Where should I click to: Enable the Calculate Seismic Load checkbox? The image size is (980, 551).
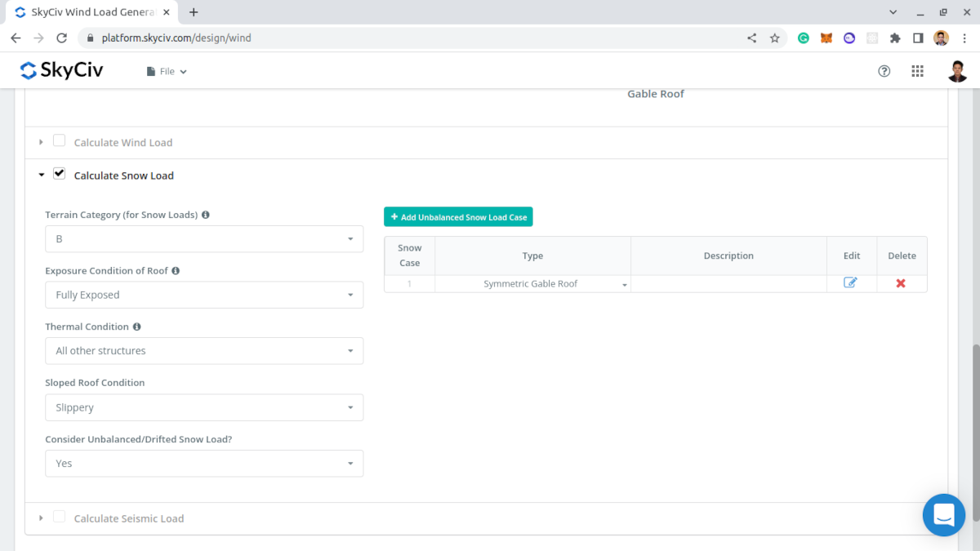coord(59,517)
